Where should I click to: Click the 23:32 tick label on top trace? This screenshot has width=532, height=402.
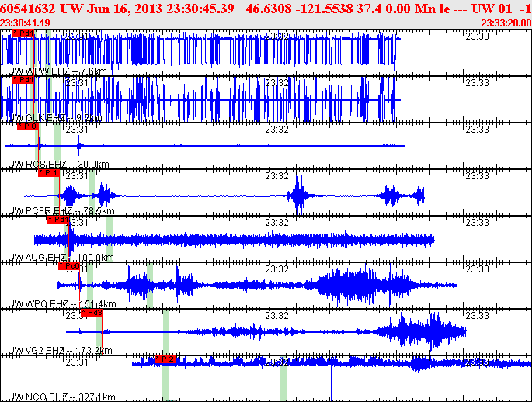click(x=276, y=36)
